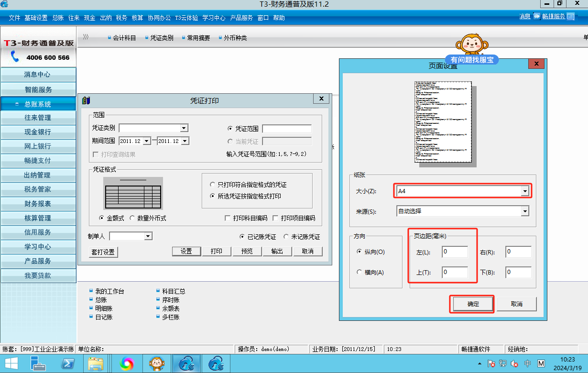588x373 pixels.
Task: Click 确定 in the 页面设置 dialog
Action: [473, 304]
